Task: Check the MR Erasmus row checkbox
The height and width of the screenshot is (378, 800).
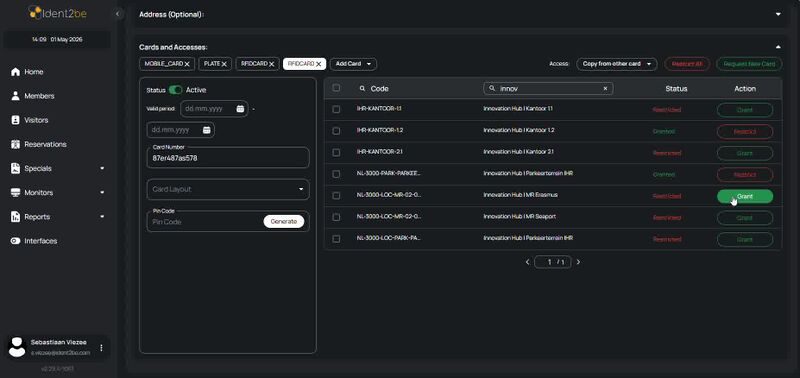Action: (336, 195)
